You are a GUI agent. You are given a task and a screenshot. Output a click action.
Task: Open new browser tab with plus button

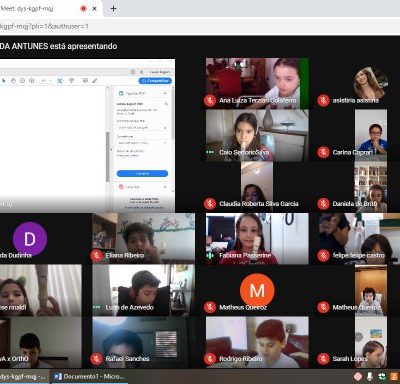[113, 8]
